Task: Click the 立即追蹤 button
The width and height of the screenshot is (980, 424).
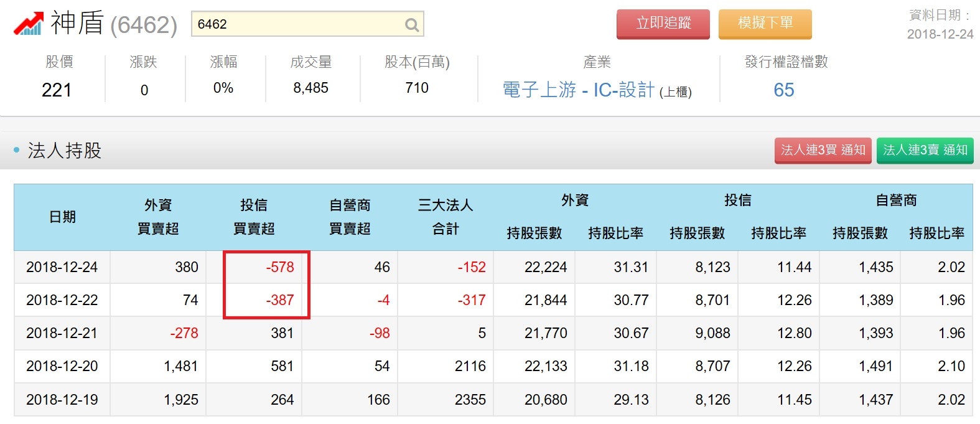Action: (663, 24)
